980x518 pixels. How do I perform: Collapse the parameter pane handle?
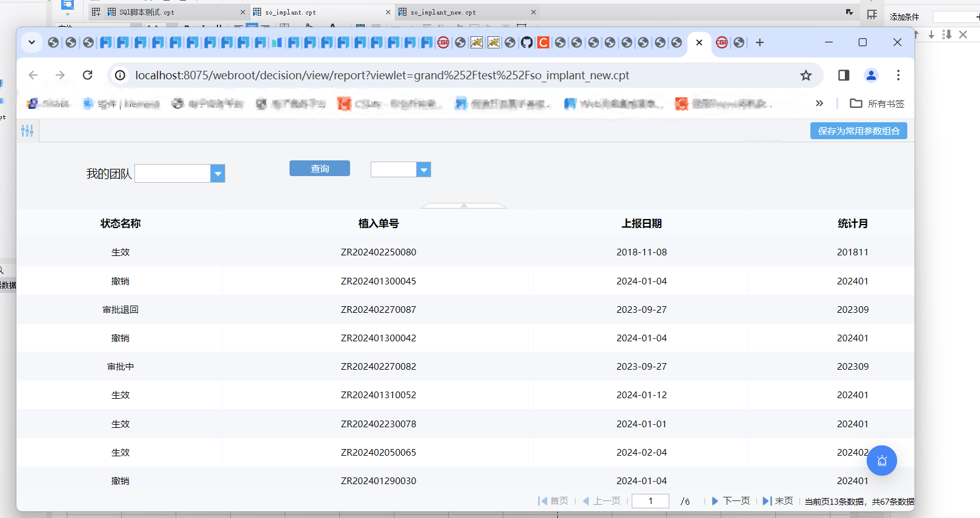click(464, 206)
